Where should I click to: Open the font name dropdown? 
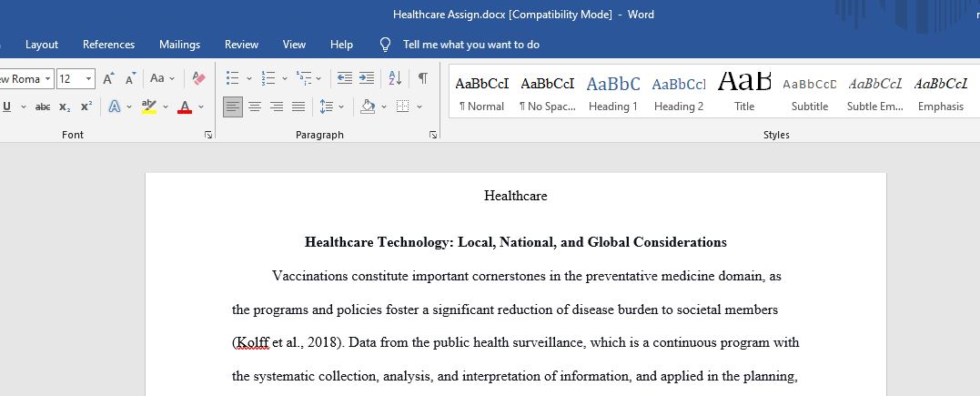click(47, 79)
